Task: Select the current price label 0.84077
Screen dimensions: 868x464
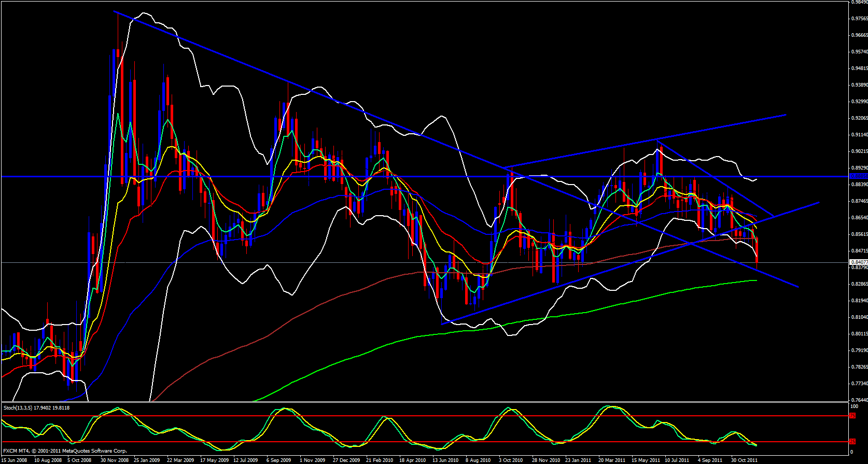Action: tap(858, 262)
